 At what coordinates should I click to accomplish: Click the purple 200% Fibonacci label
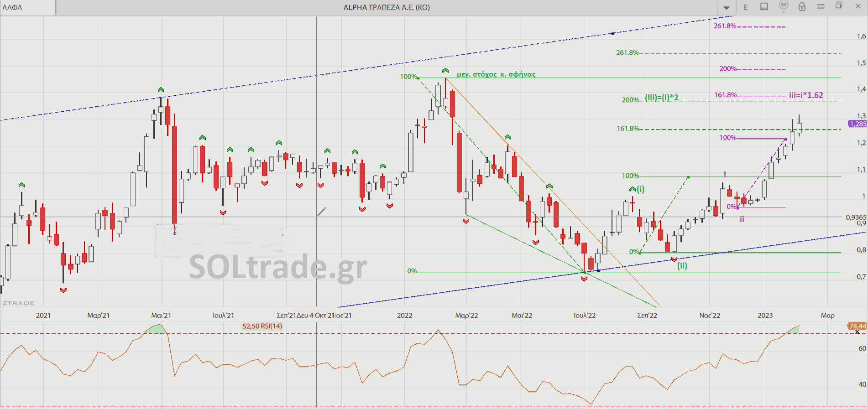pos(728,69)
